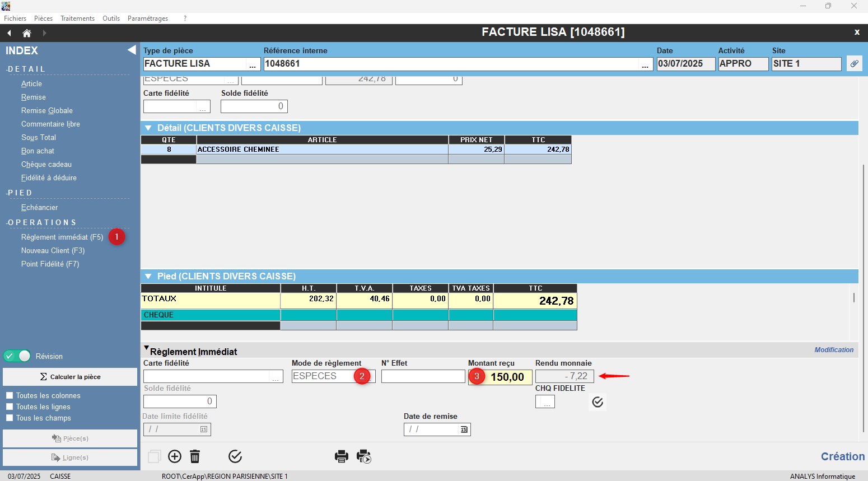This screenshot has width=868, height=481.
Task: Enable the Toutes les lignes checkbox
Action: [x=10, y=407]
